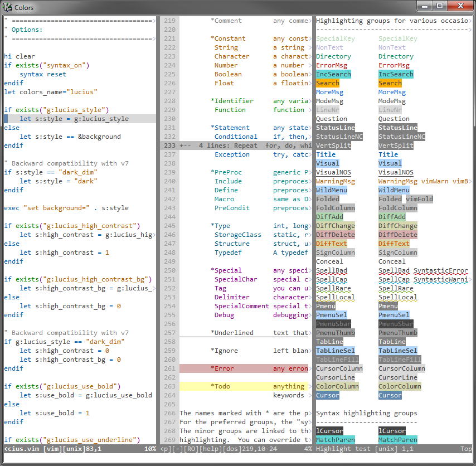Click the *Identifier help tag
The height and width of the screenshot is (466, 476).
[x=232, y=101]
